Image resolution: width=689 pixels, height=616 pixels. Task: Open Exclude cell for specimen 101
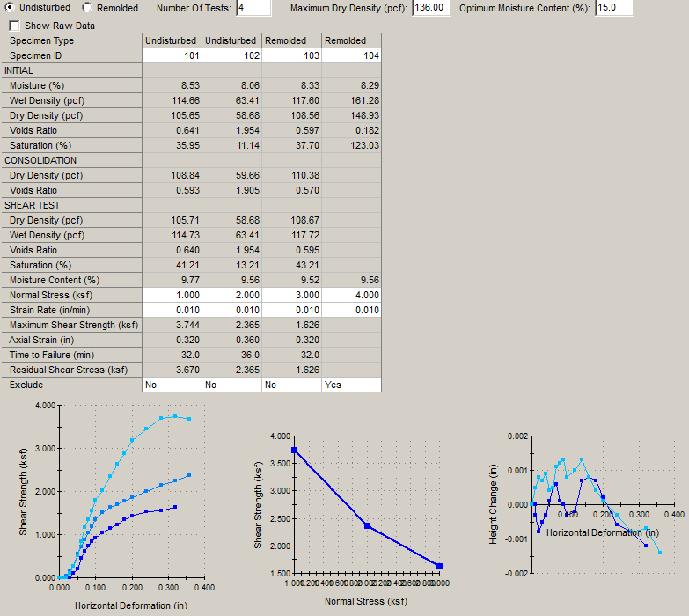(x=172, y=385)
